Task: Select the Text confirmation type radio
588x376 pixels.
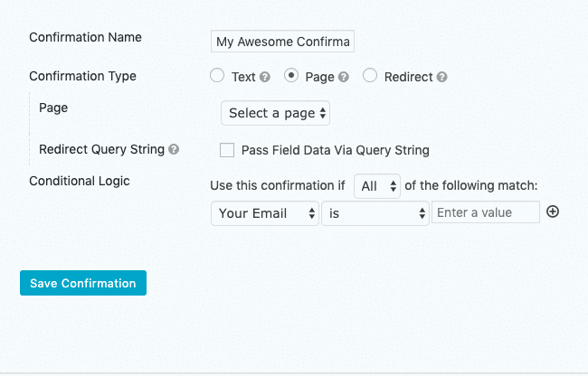Action: click(217, 75)
